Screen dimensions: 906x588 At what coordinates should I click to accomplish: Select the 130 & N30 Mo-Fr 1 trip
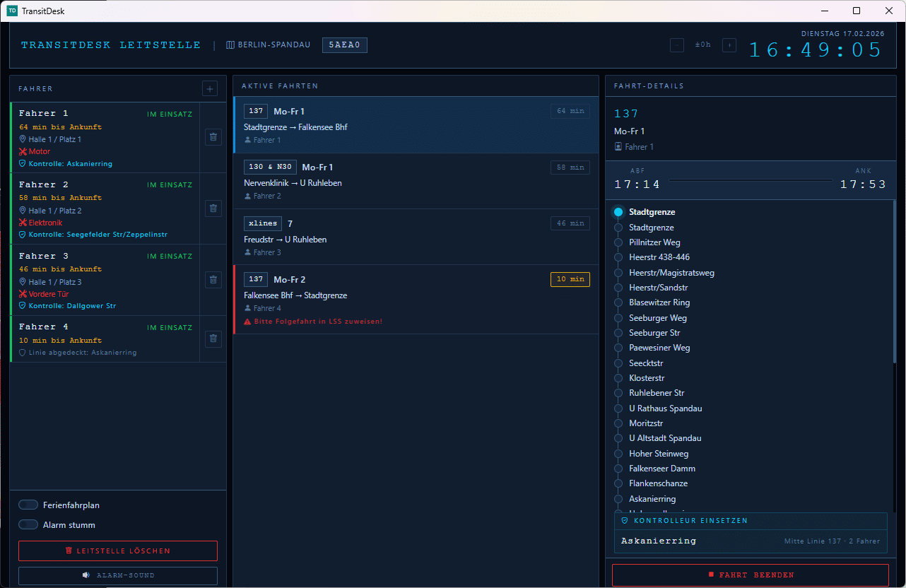(416, 181)
